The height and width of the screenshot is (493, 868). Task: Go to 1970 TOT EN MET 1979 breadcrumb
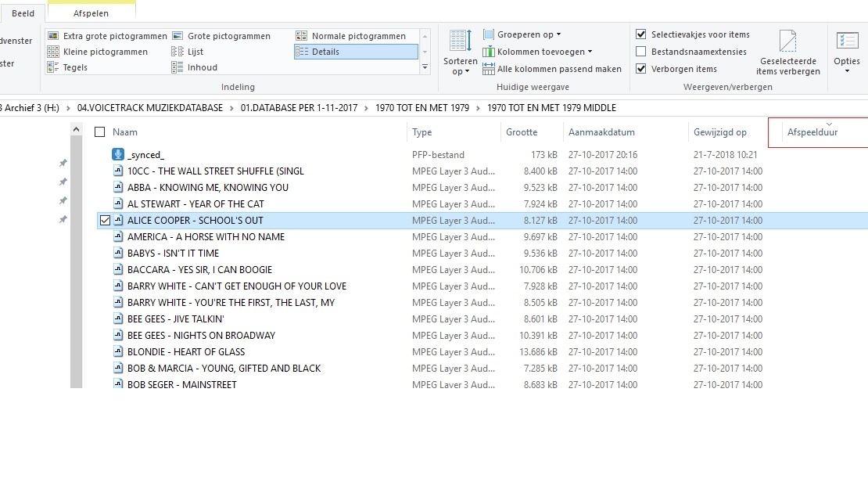pos(422,108)
